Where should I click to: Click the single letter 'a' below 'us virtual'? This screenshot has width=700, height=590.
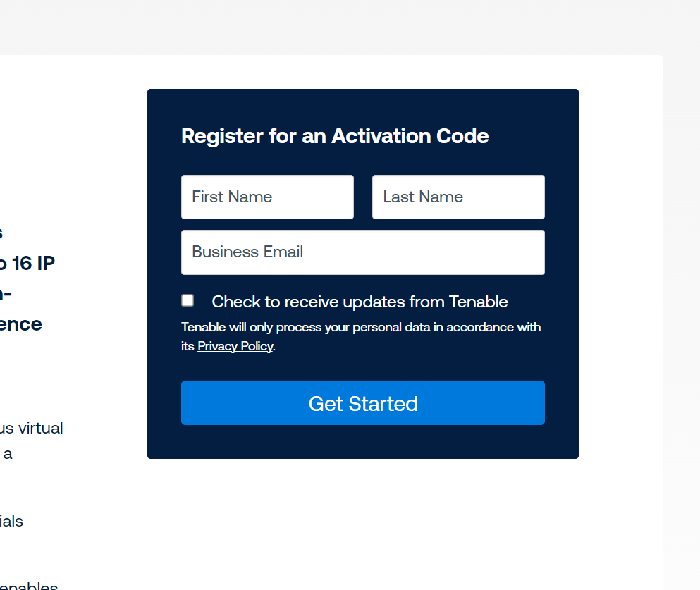(x=8, y=455)
